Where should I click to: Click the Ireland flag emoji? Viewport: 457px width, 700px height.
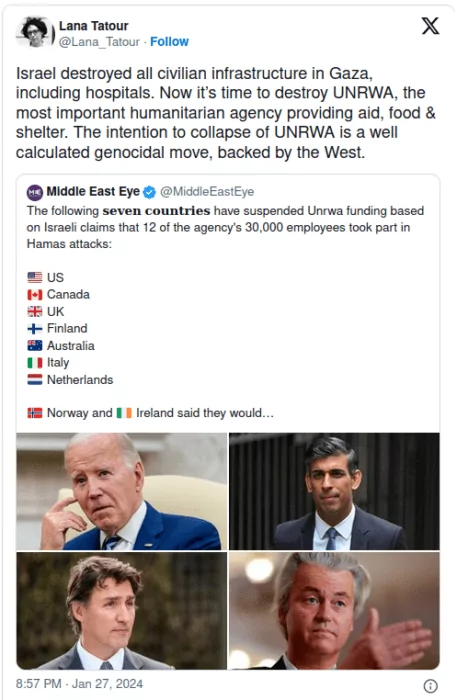[124, 413]
